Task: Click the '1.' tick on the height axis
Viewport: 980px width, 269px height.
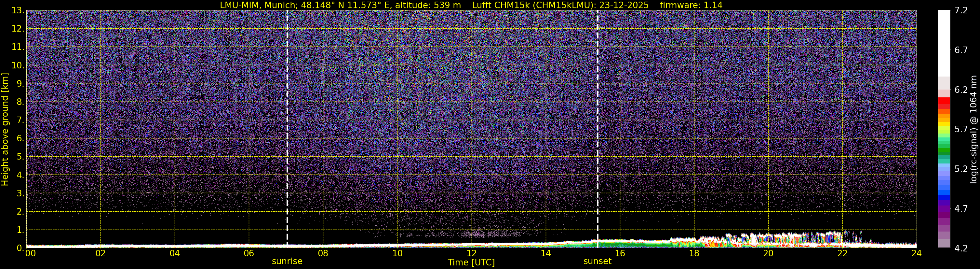Action: point(20,230)
